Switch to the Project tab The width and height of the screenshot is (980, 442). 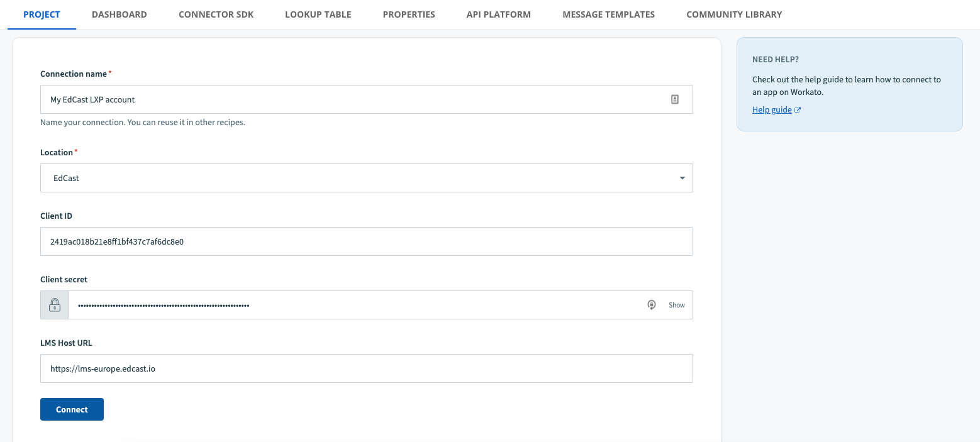[x=42, y=14]
